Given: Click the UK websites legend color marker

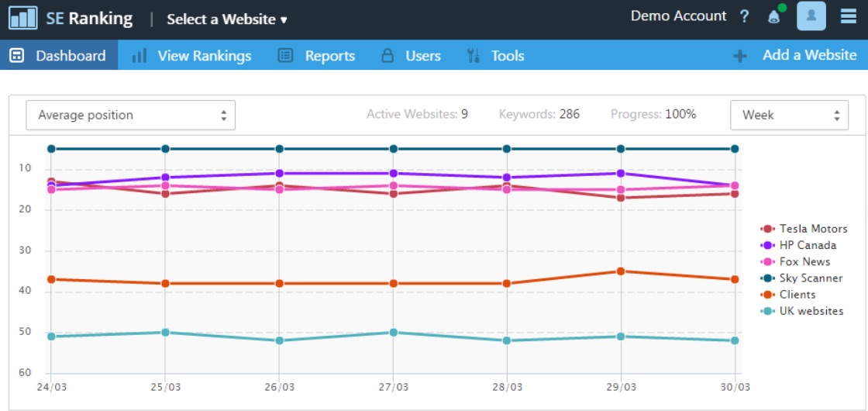Looking at the screenshot, I should pos(768,311).
